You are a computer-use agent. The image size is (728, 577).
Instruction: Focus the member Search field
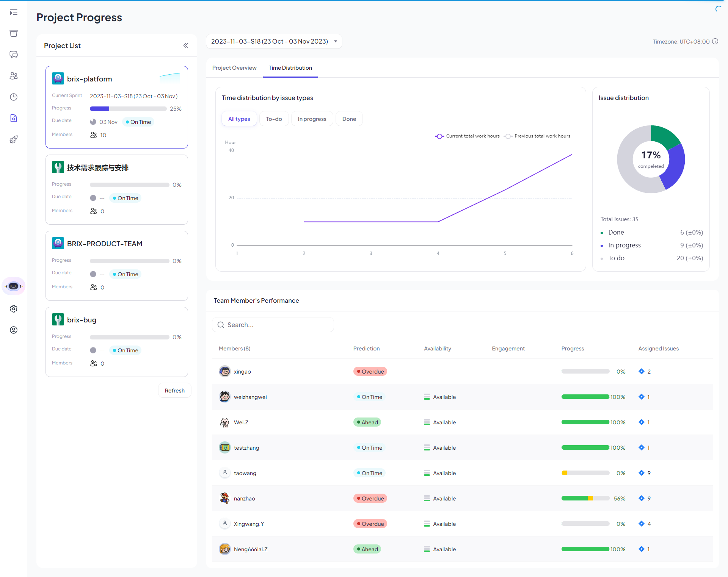[x=273, y=325]
